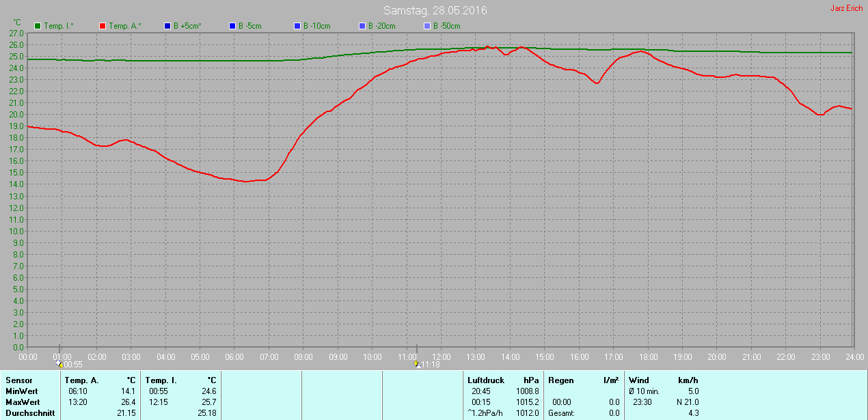This screenshot has width=868, height=420.
Task: Click the pressure minimum value '1008.8'
Action: [527, 391]
